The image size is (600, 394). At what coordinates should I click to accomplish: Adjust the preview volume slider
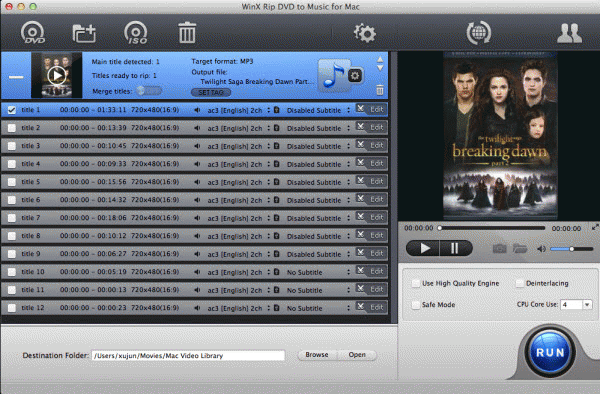pos(571,249)
